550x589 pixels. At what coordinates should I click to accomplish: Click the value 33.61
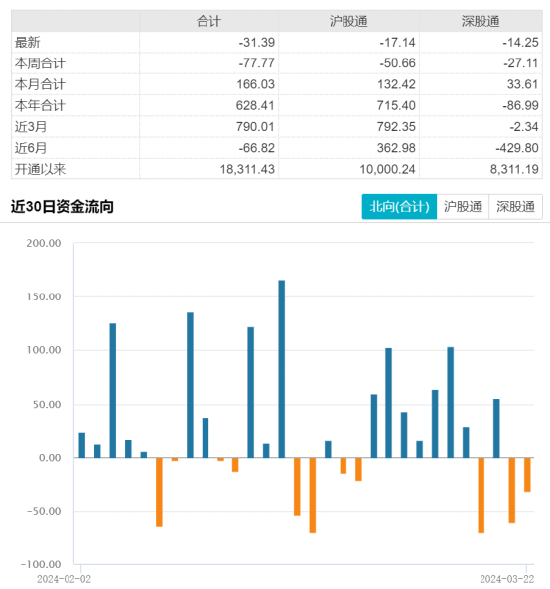click(523, 84)
